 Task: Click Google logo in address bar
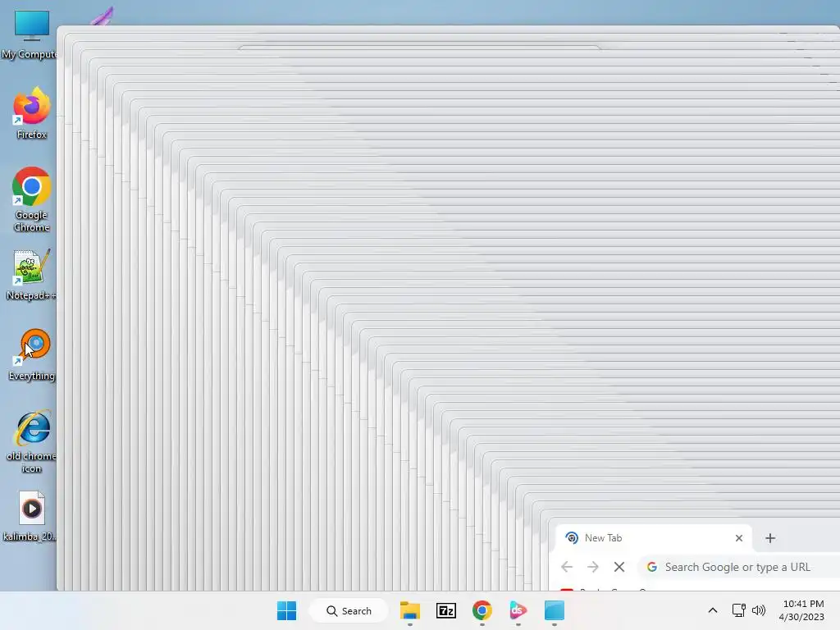[x=652, y=567]
